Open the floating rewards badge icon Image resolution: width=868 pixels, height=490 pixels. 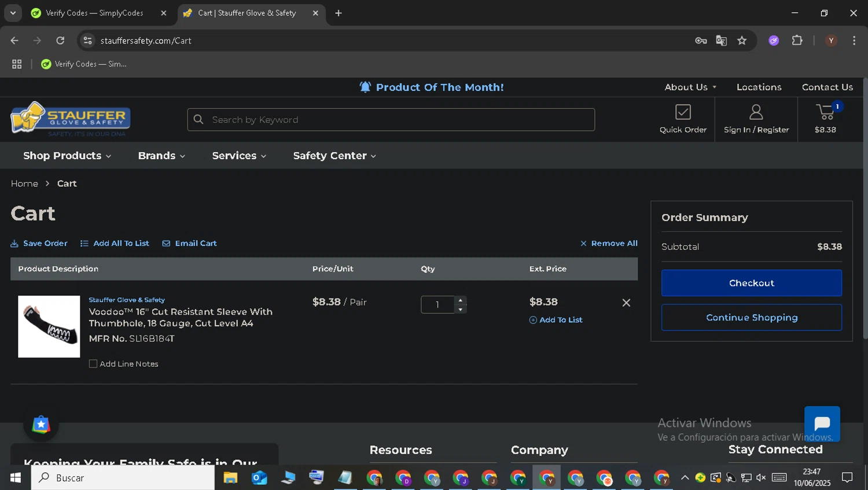[41, 425]
